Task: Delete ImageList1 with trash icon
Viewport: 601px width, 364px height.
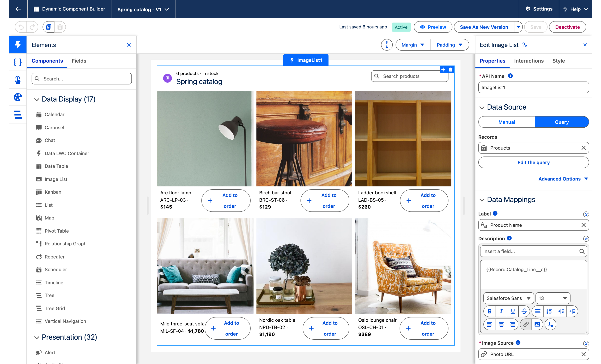Action: pos(451,70)
